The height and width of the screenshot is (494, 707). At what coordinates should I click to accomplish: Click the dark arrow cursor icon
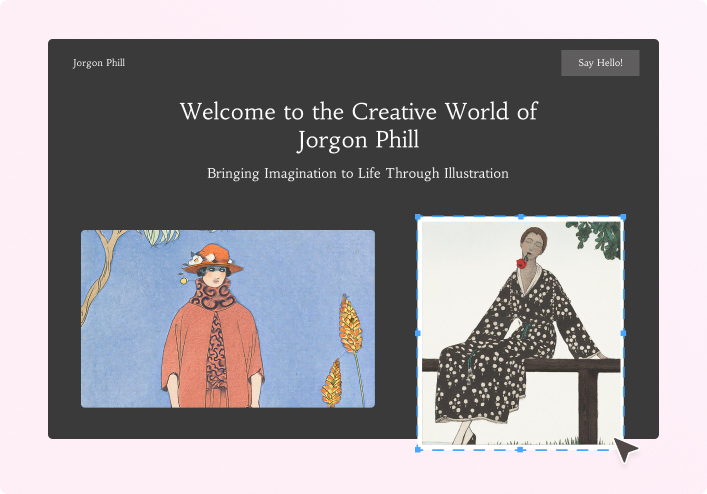[x=626, y=450]
